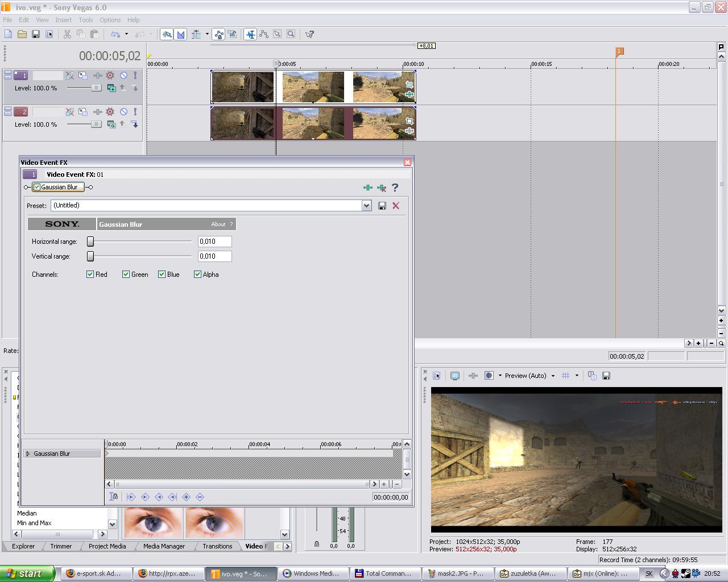This screenshot has width=728, height=582.
Task: Expand the Gaussian Blur keyframe row
Action: pyautogui.click(x=28, y=454)
